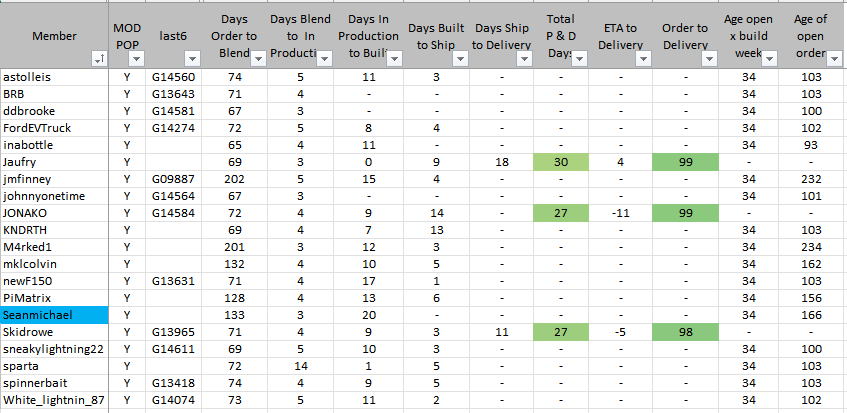Open Total P & D Days filter dropdown
The image size is (847, 413).
580,60
